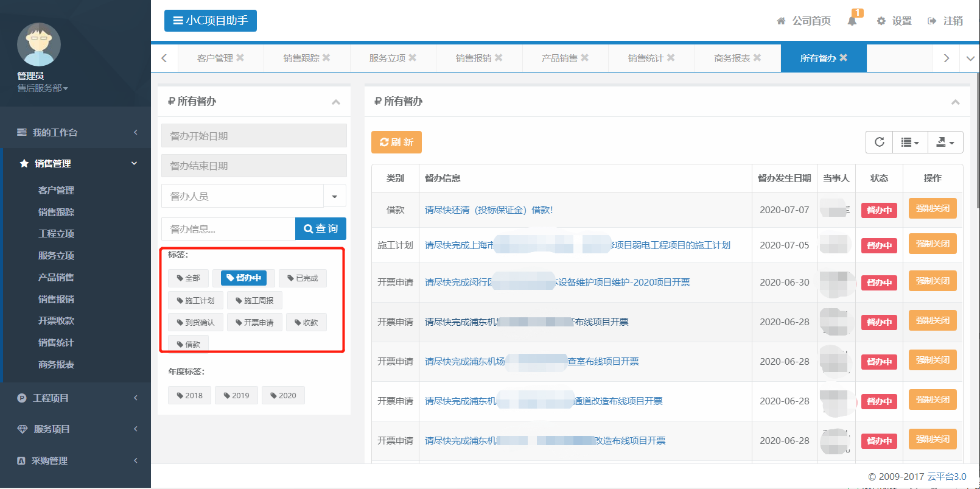This screenshot has width=980, height=489.
Task: Toggle the 已完成 tag filter
Action: coord(303,278)
